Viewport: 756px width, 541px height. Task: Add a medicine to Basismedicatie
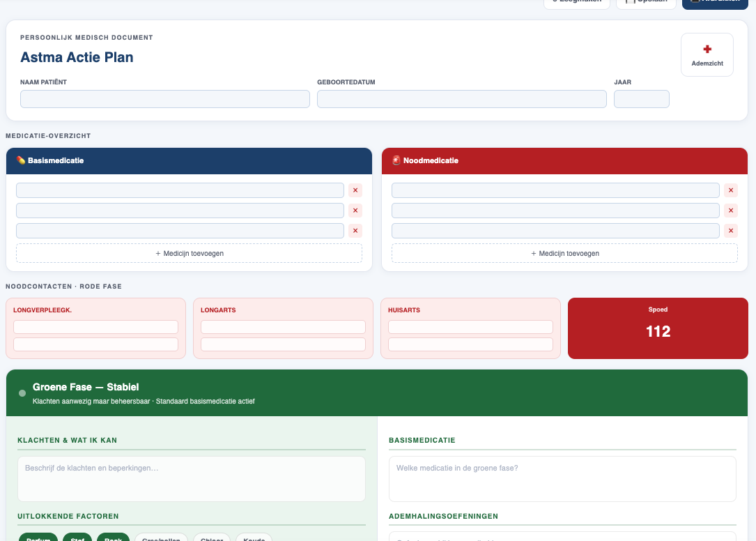click(189, 253)
